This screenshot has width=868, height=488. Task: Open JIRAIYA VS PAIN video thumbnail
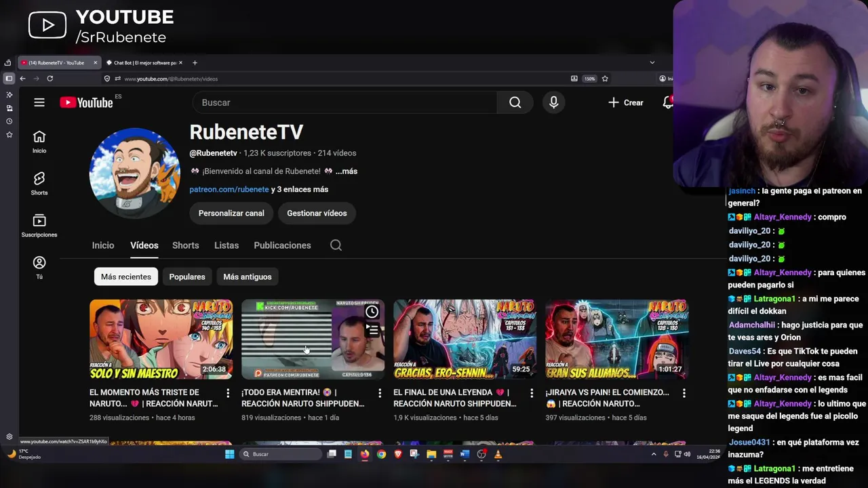coord(616,339)
